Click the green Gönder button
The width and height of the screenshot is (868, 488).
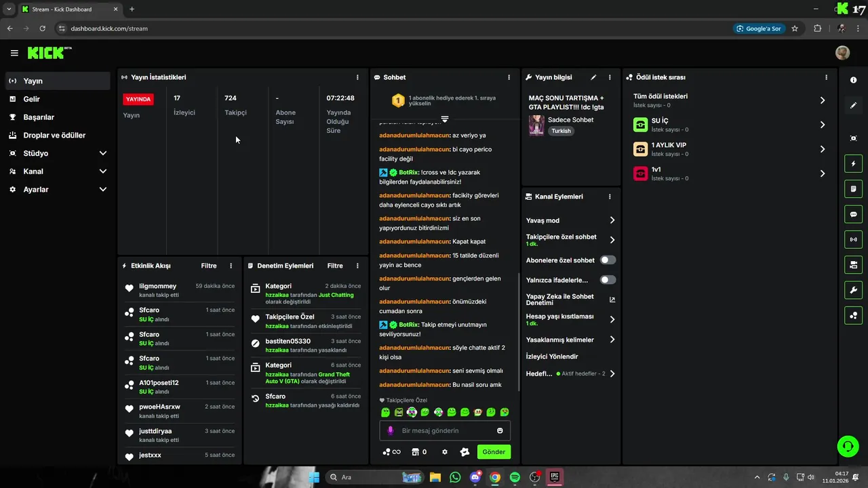494,452
